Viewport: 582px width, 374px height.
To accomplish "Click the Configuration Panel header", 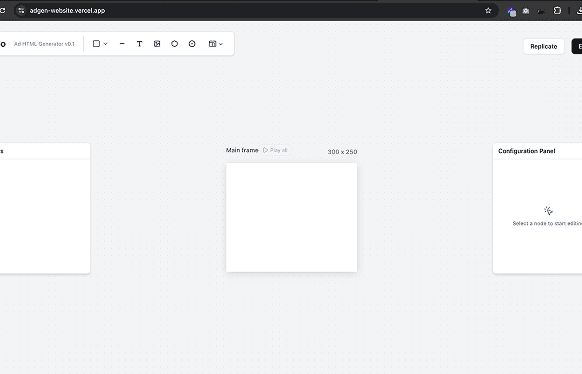I will [527, 151].
